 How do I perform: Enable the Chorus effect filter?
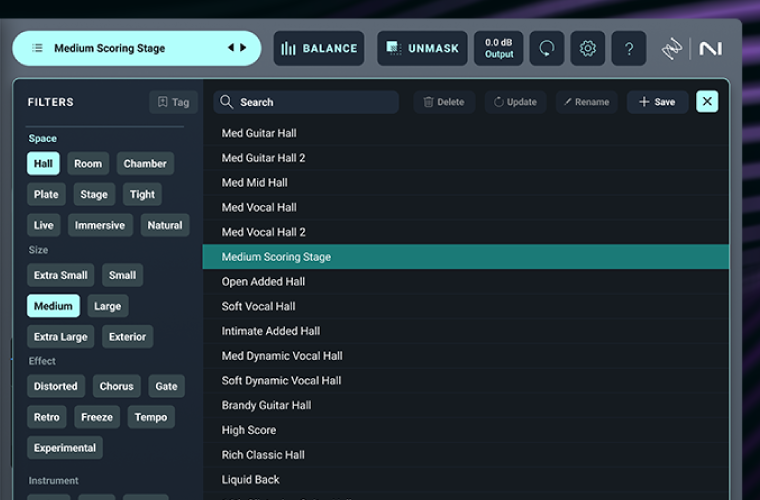(x=116, y=386)
